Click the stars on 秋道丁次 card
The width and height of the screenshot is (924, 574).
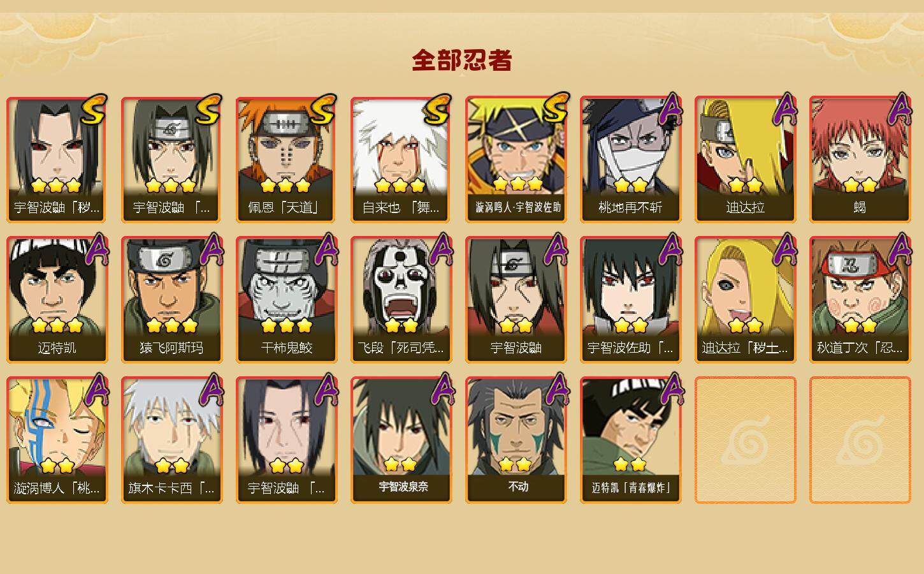click(860, 325)
